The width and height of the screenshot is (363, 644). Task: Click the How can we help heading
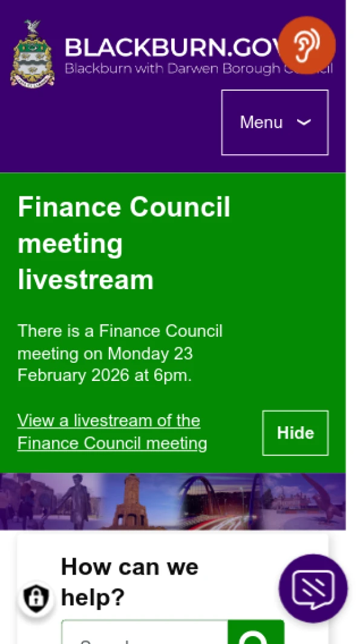[129, 582]
